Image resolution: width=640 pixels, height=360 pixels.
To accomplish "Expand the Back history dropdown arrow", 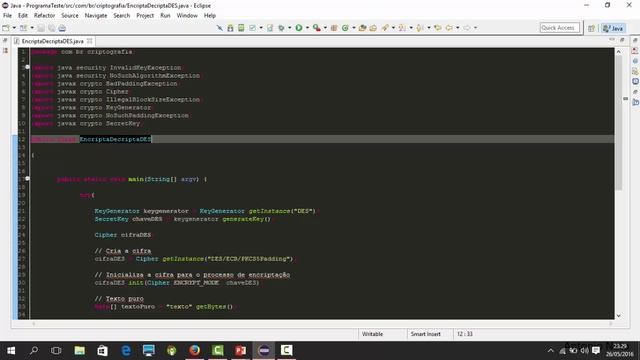I will pyautogui.click(x=458, y=28).
